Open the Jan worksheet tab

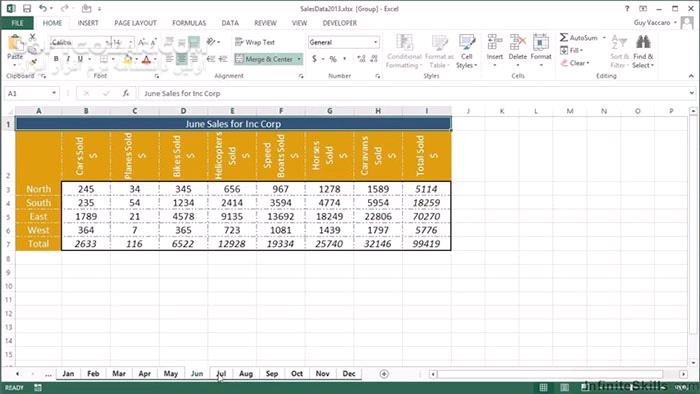[68, 374]
